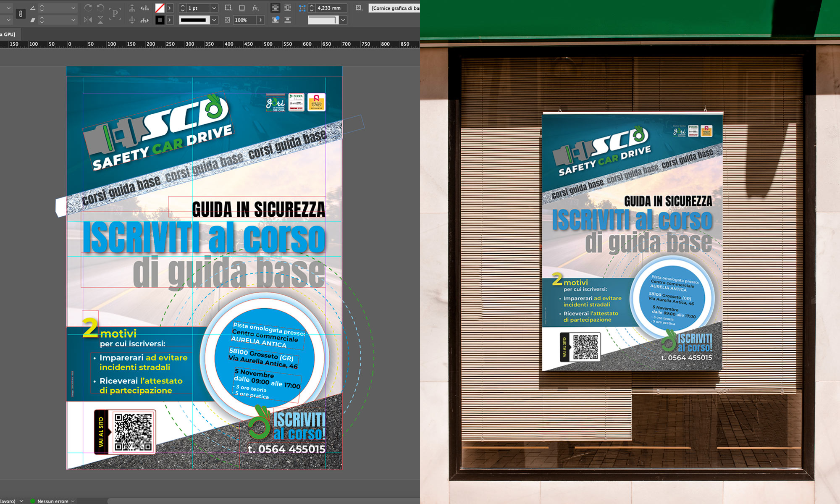Viewport: 840px width, 504px height.
Task: Click the 100% opacity field
Action: point(244,20)
